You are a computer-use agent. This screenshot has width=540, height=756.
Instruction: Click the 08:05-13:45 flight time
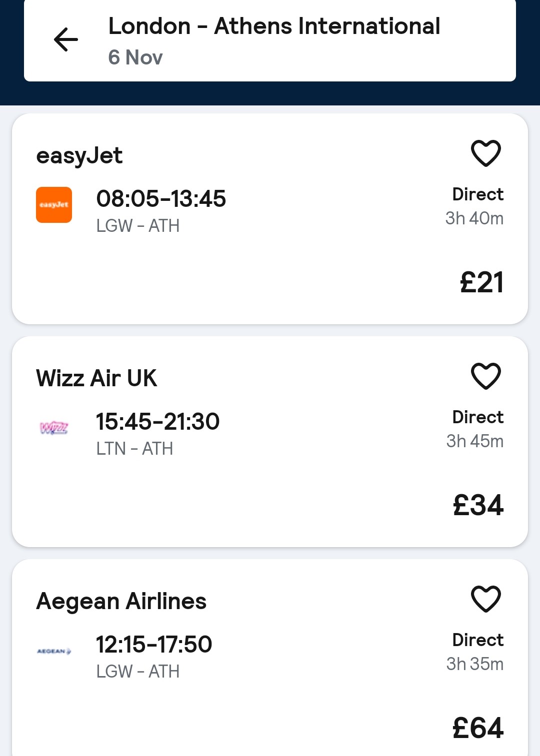(161, 199)
